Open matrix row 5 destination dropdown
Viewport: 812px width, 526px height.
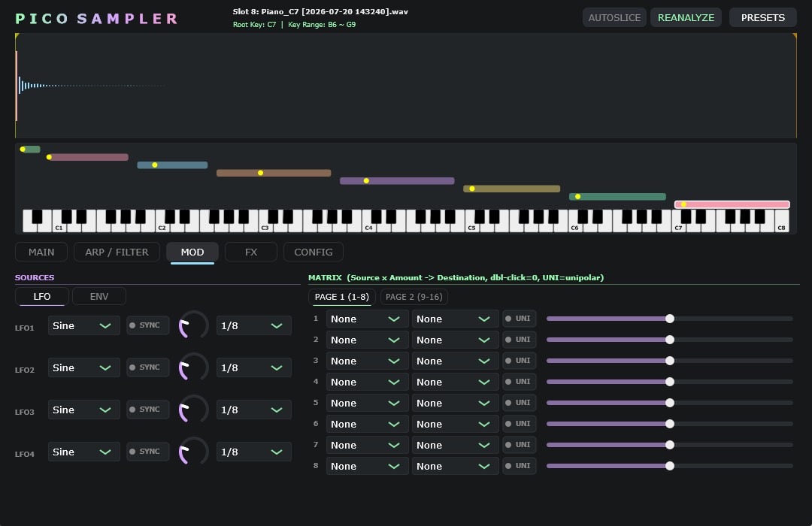point(455,403)
